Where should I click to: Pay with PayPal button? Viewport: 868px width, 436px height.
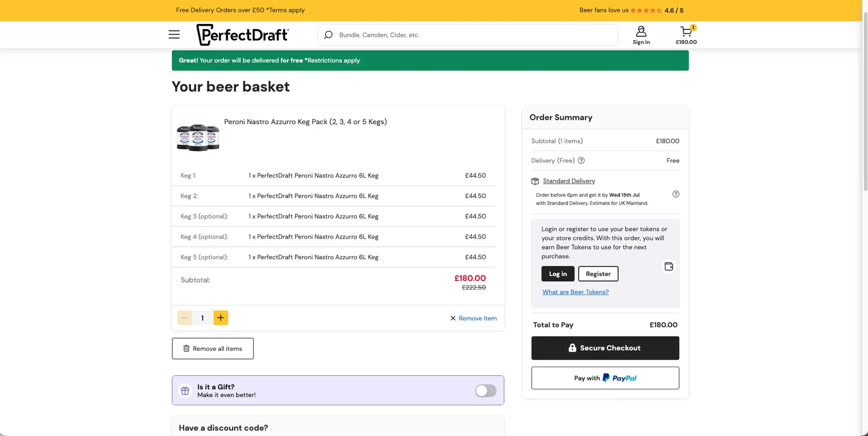[605, 378]
